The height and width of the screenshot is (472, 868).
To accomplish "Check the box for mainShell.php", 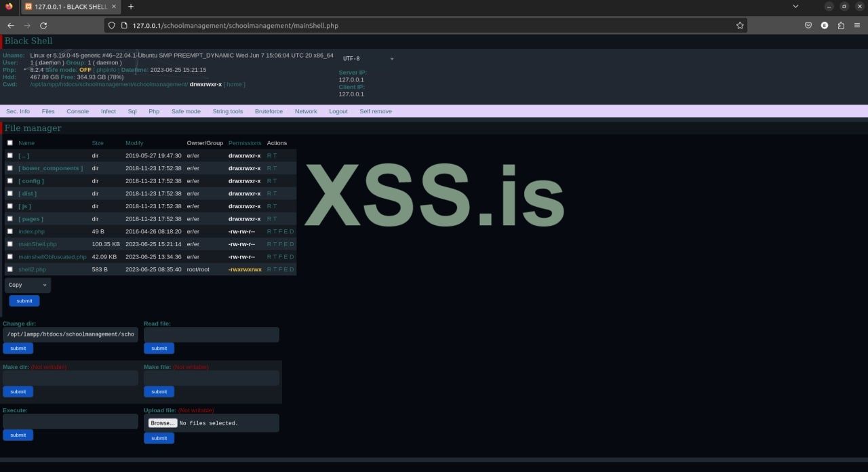I will [x=9, y=243].
